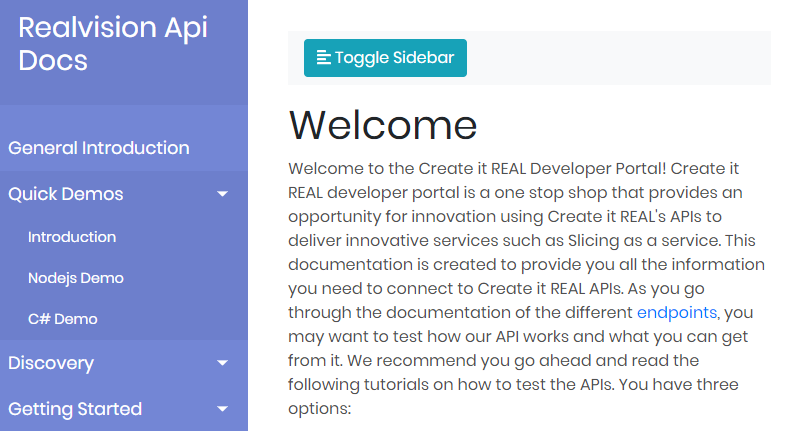Click the Realvision Api Docs title
802x431 pixels.
pos(113,44)
